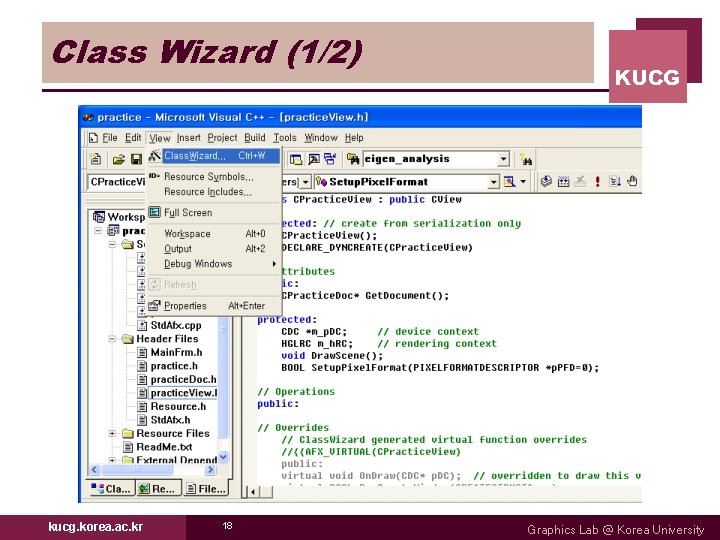The height and width of the screenshot is (540, 720).
Task: Select Resource.h in file tree
Action: (178, 406)
